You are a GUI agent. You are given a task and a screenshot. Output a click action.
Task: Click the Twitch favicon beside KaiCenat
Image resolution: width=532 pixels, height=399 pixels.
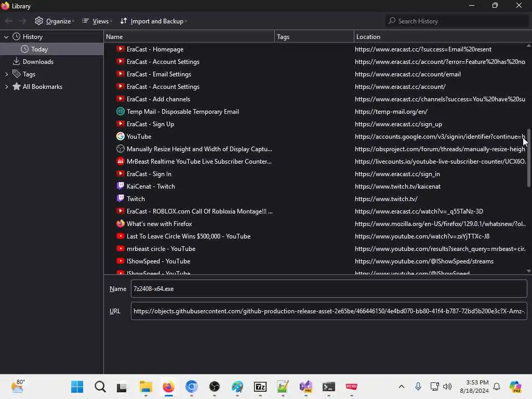click(121, 186)
